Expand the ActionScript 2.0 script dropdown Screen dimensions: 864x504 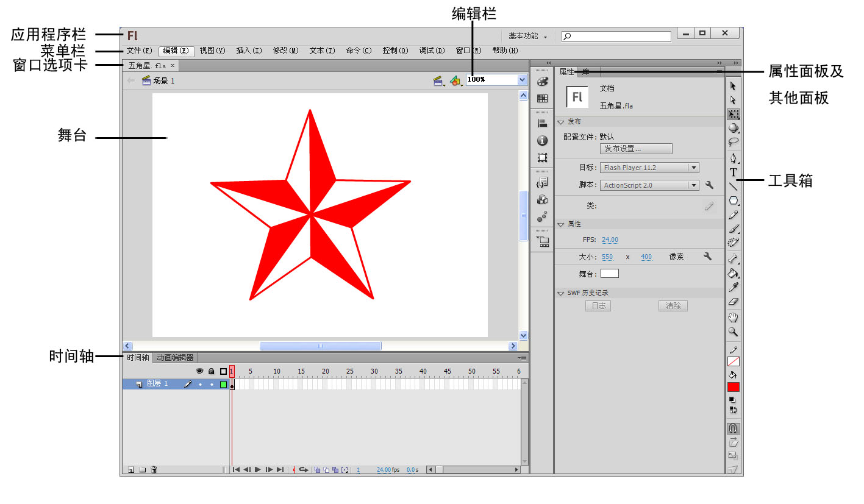693,185
